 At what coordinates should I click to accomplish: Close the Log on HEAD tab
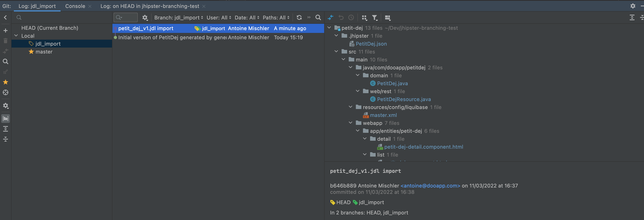204,6
